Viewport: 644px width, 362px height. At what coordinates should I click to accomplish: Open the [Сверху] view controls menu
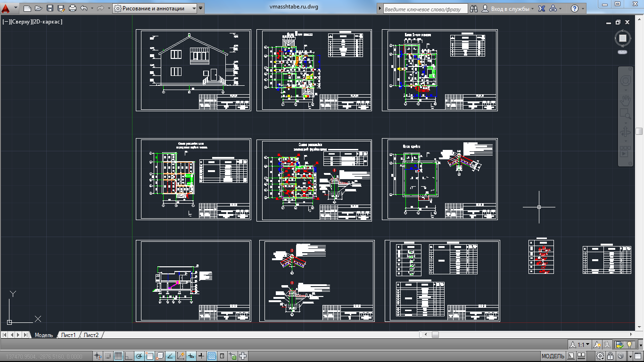click(x=21, y=22)
